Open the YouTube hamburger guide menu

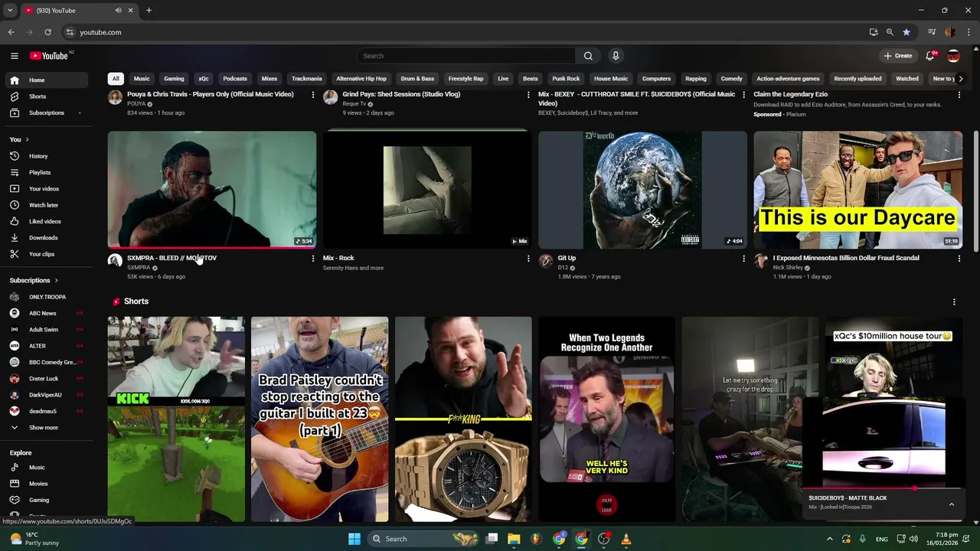[x=14, y=56]
